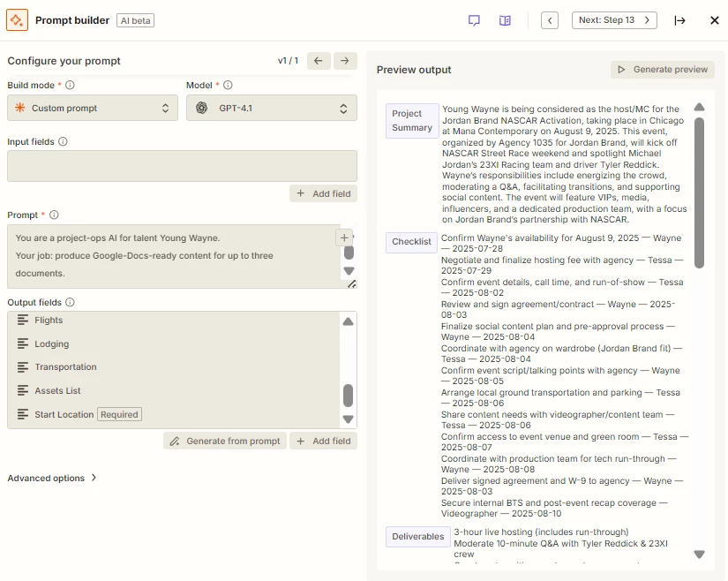Click the Transportation text-type icon
The width and height of the screenshot is (728, 581).
23,367
